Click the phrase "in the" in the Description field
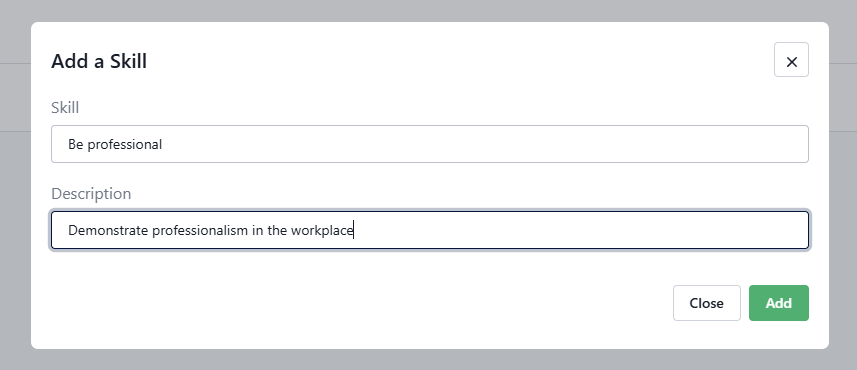Image resolution: width=857 pixels, height=370 pixels. pos(269,230)
